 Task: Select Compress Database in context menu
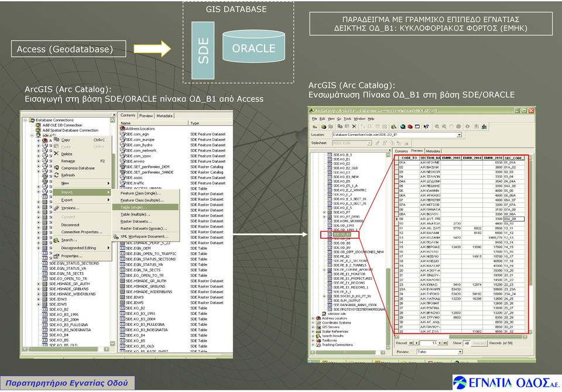(x=78, y=168)
